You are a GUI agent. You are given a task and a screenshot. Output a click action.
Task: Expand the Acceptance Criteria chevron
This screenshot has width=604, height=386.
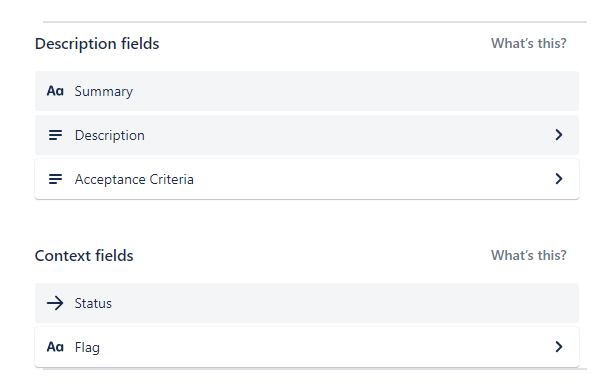[559, 179]
